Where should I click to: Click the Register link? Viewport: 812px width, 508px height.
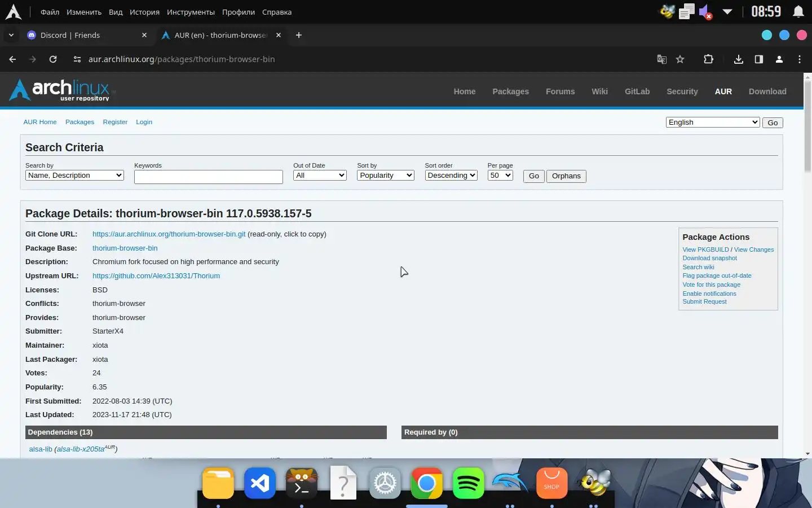(115, 122)
